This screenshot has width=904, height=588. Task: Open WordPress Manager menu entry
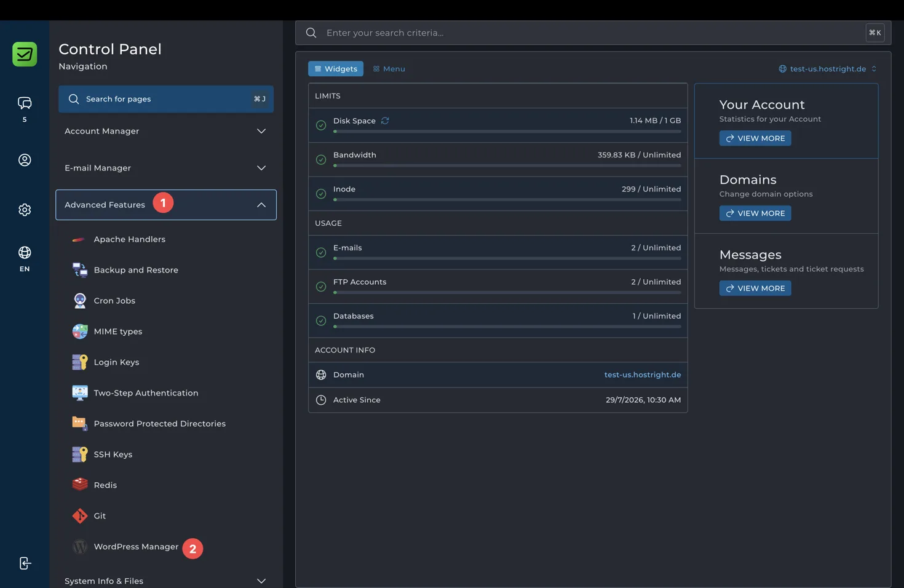tap(136, 547)
